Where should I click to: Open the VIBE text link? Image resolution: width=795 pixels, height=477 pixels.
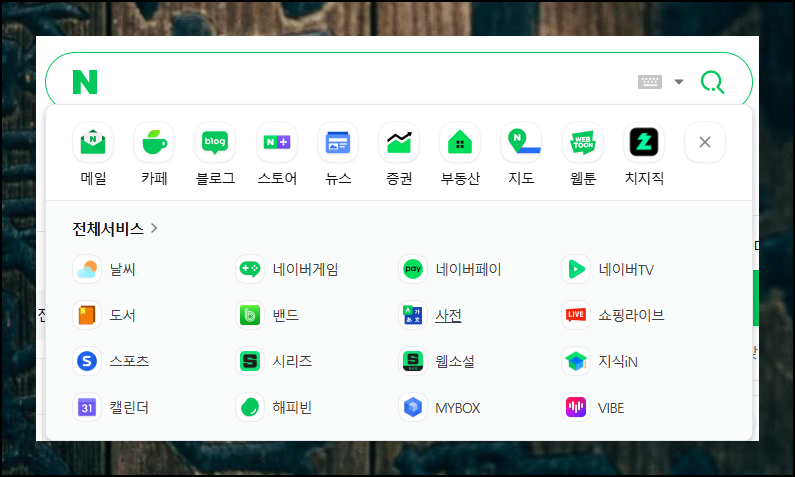[611, 408]
